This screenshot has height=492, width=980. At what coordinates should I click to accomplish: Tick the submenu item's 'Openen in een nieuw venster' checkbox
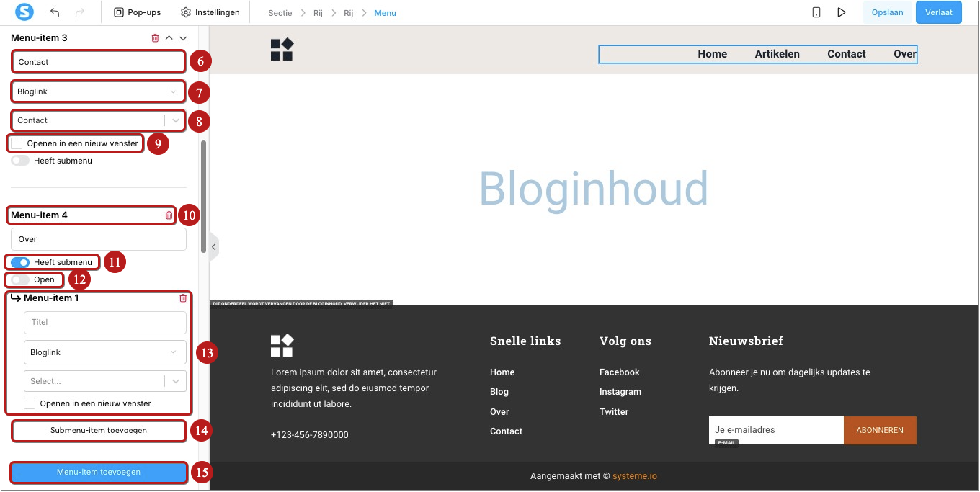pyautogui.click(x=30, y=403)
